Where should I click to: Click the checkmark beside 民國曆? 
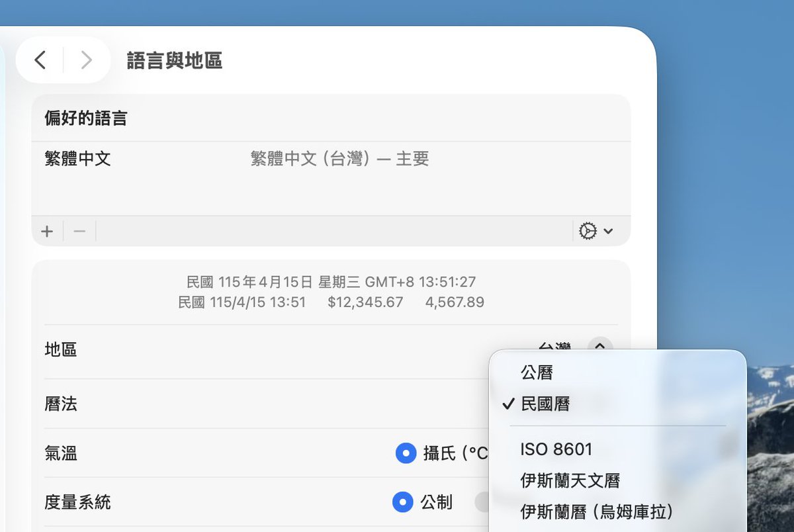pos(509,404)
